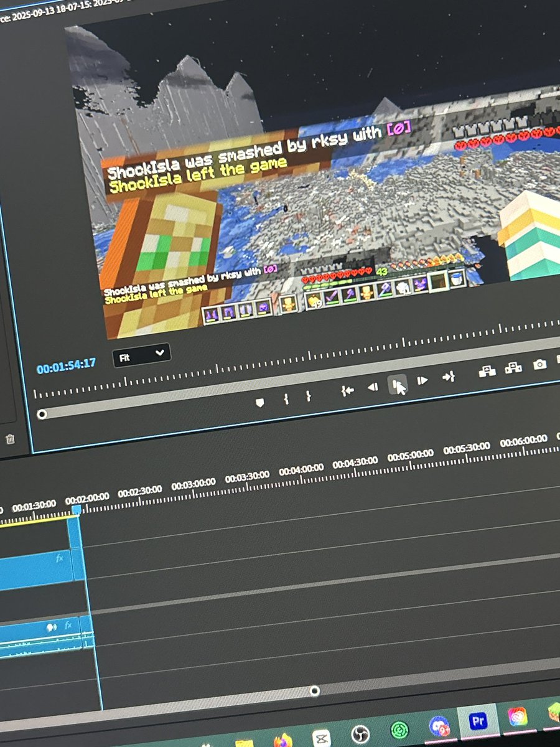Open Firefox from the taskbar
This screenshot has width=560, height=747.
point(283,741)
